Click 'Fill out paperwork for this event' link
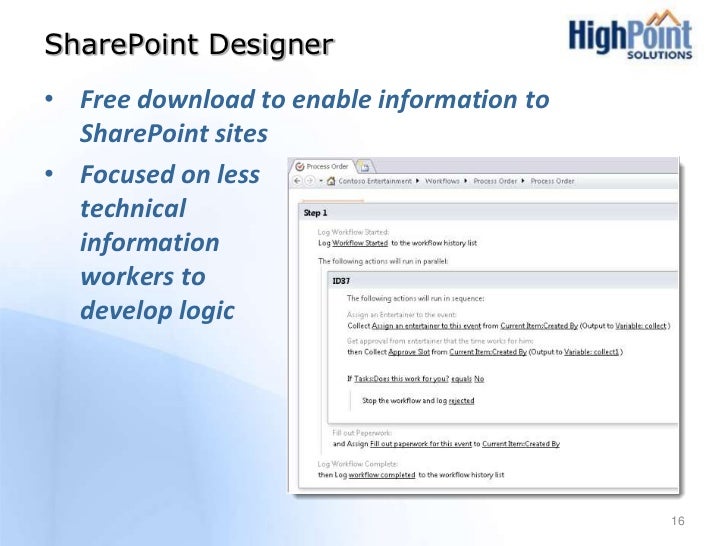The height and width of the screenshot is (546, 728). 421,444
